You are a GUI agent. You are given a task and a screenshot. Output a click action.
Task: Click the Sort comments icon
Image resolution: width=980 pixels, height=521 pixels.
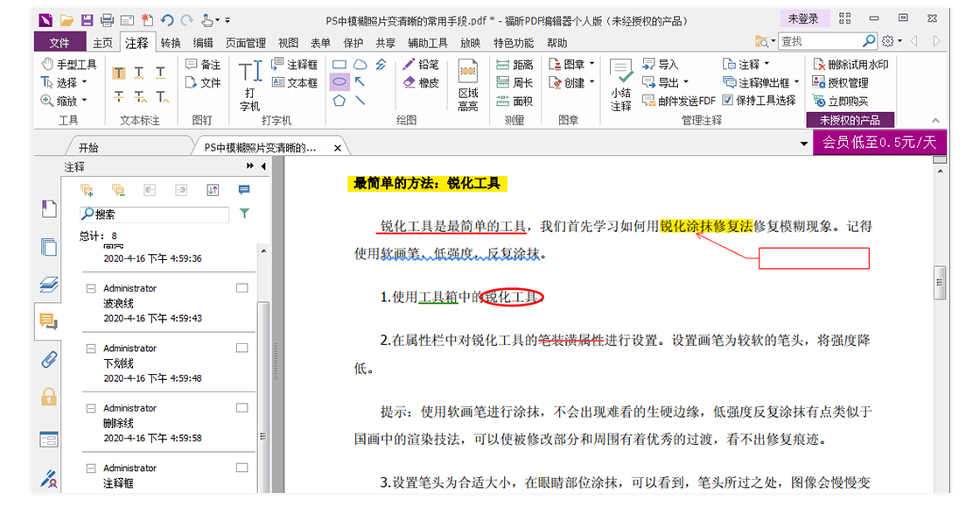(213, 190)
